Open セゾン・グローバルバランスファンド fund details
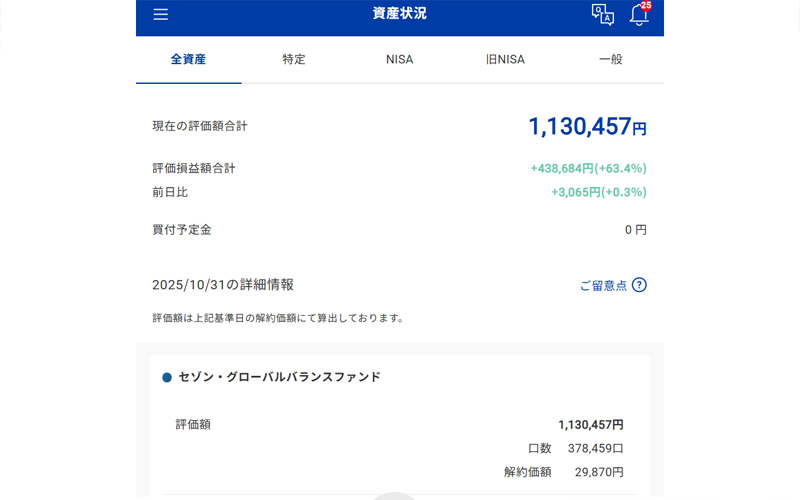800x500 pixels. pyautogui.click(x=279, y=378)
